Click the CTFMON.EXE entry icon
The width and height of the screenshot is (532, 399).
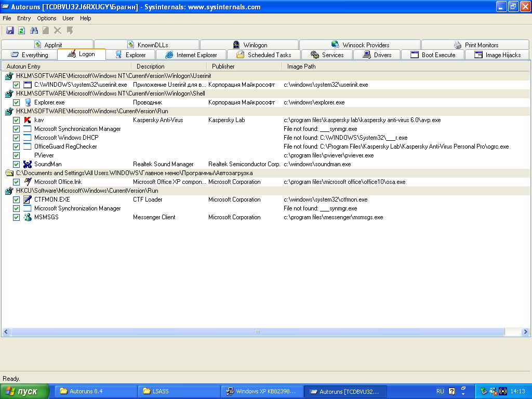[28, 199]
